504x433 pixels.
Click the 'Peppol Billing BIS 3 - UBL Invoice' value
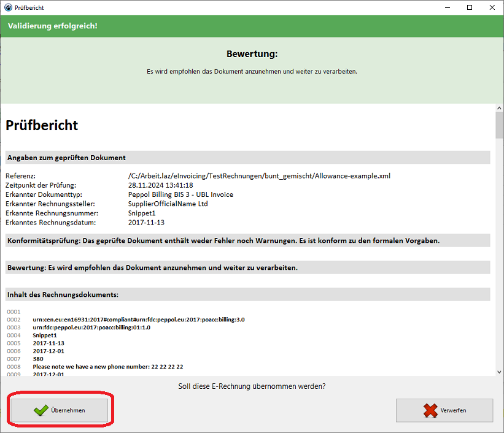coord(180,194)
